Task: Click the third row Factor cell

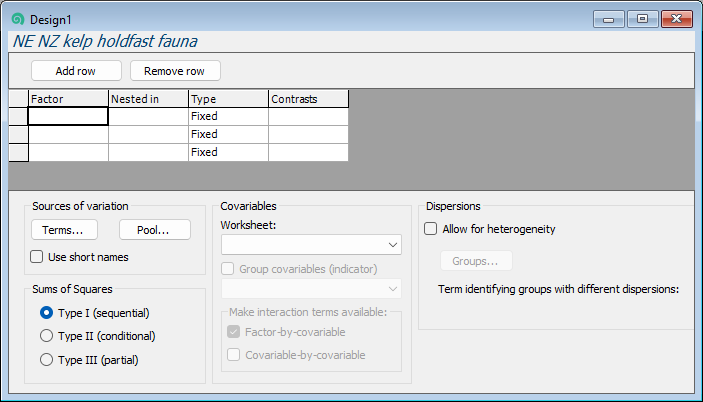Action: (x=68, y=152)
